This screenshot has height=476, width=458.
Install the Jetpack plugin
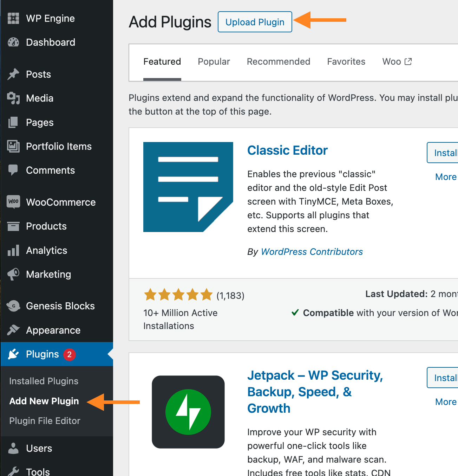443,378
